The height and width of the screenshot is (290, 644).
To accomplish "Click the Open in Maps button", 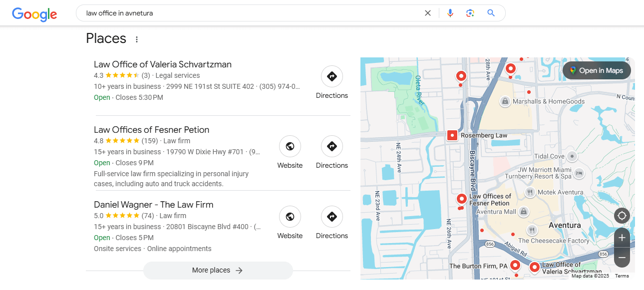I will (597, 70).
